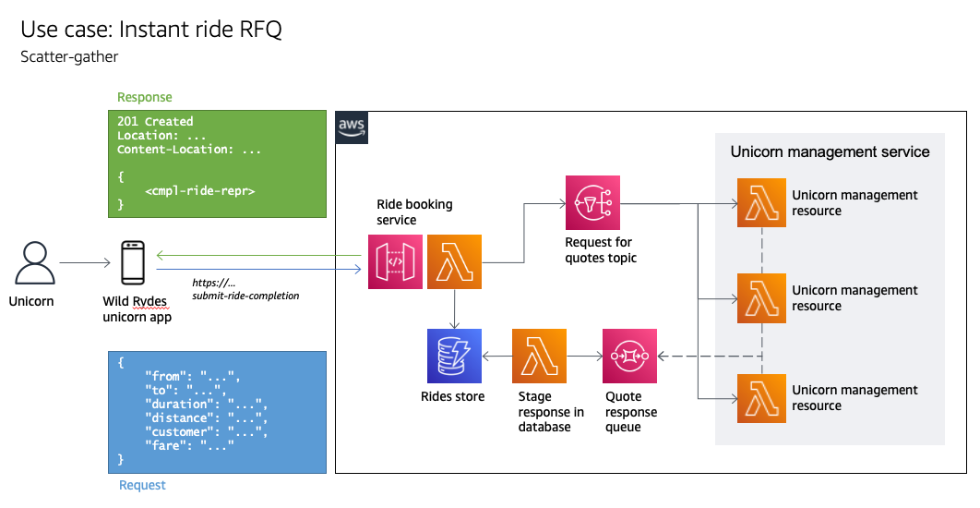The height and width of the screenshot is (508, 980).
Task: Click the 'Quote response queue' label
Action: click(630, 412)
